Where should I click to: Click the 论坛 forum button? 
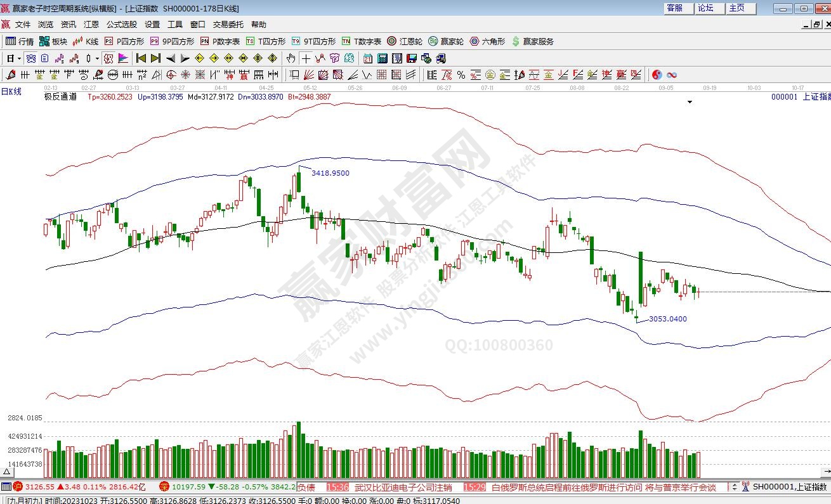705,8
